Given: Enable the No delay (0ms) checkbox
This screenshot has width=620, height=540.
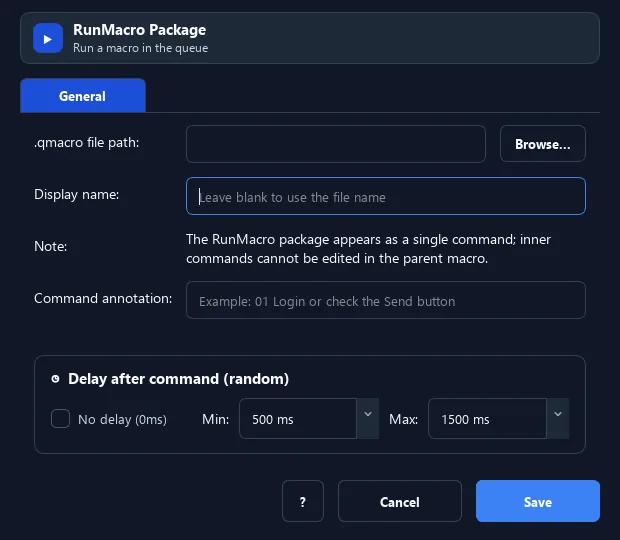Looking at the screenshot, I should coord(60,419).
